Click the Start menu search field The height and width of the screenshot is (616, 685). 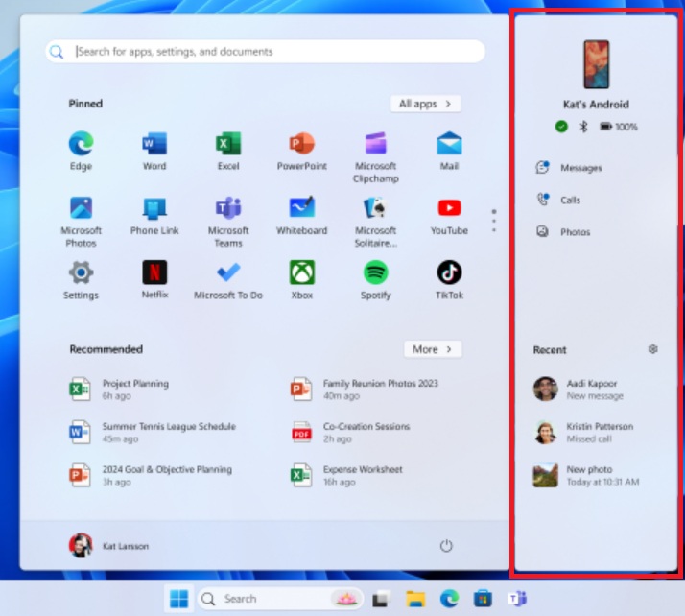pos(266,52)
